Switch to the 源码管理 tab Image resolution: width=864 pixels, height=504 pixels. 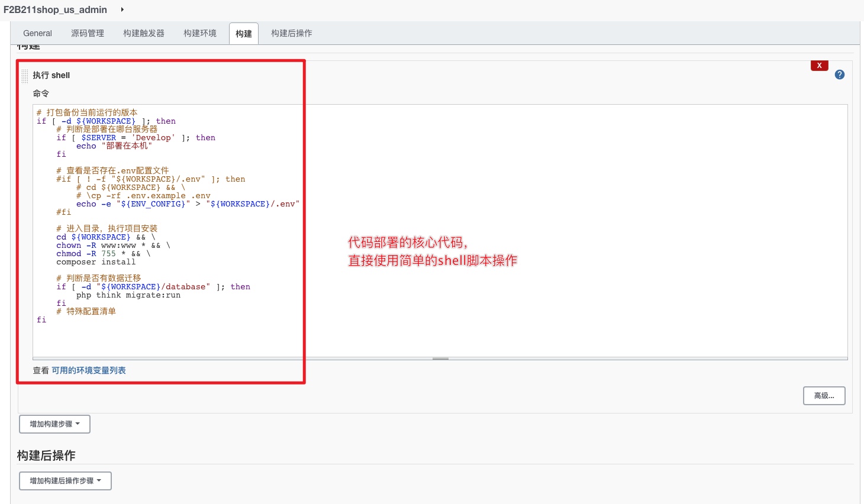coord(88,33)
